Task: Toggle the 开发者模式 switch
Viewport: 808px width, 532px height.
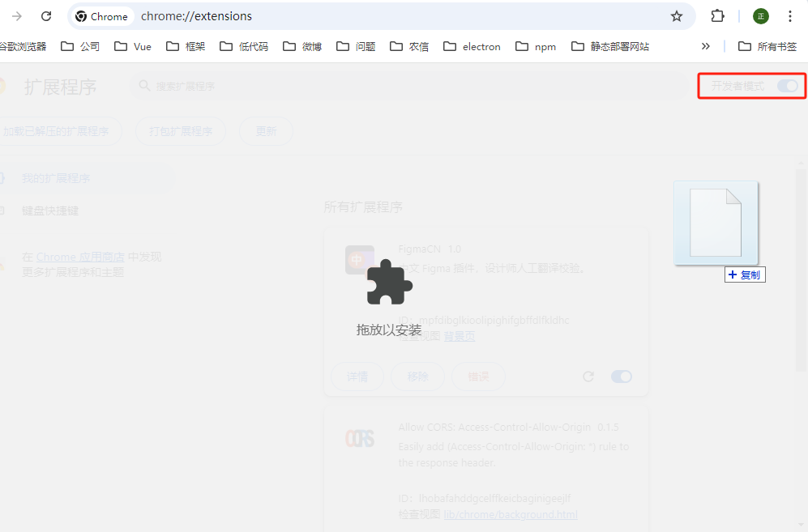Action: pos(787,86)
